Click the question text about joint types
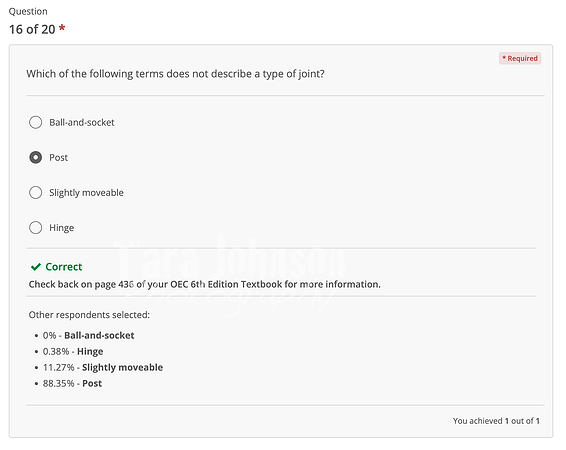566x450 pixels. pyautogui.click(x=175, y=74)
